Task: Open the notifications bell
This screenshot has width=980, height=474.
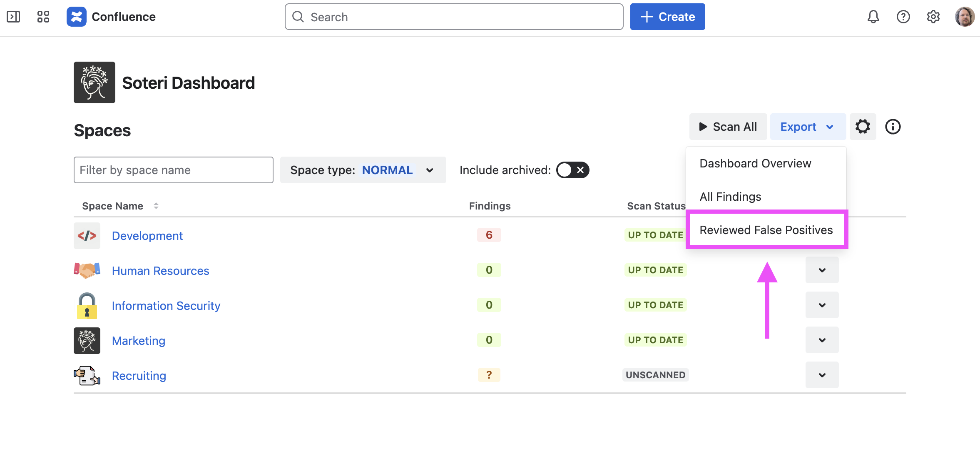Action: pyautogui.click(x=873, y=17)
